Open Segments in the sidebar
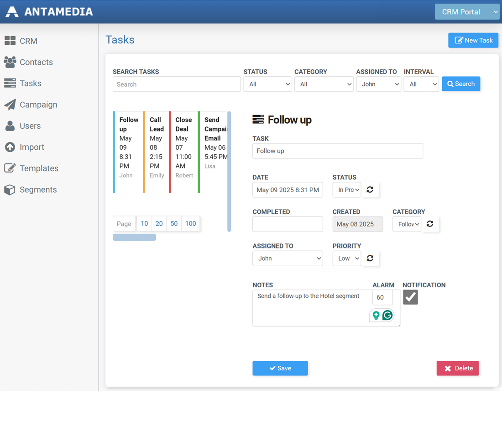502x448 pixels. click(x=38, y=190)
